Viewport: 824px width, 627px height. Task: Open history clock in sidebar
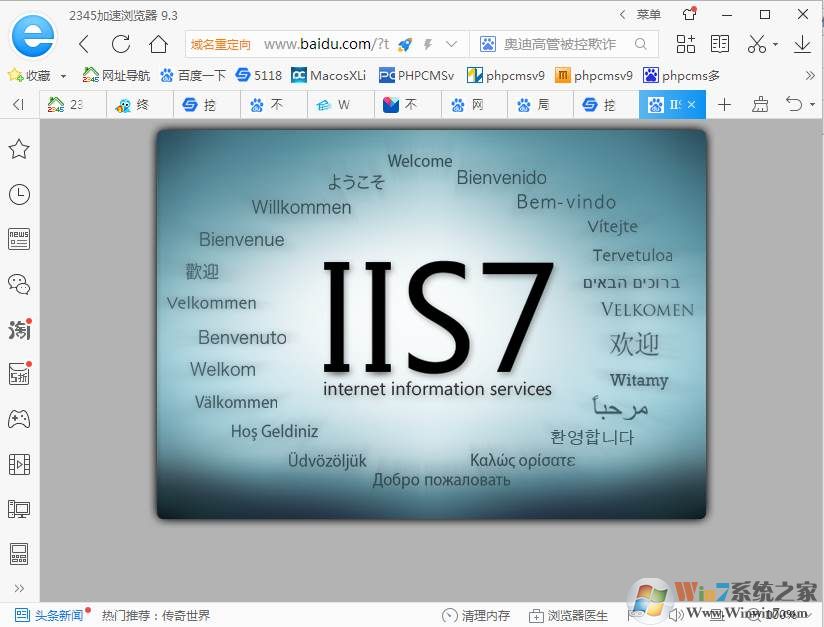click(19, 194)
